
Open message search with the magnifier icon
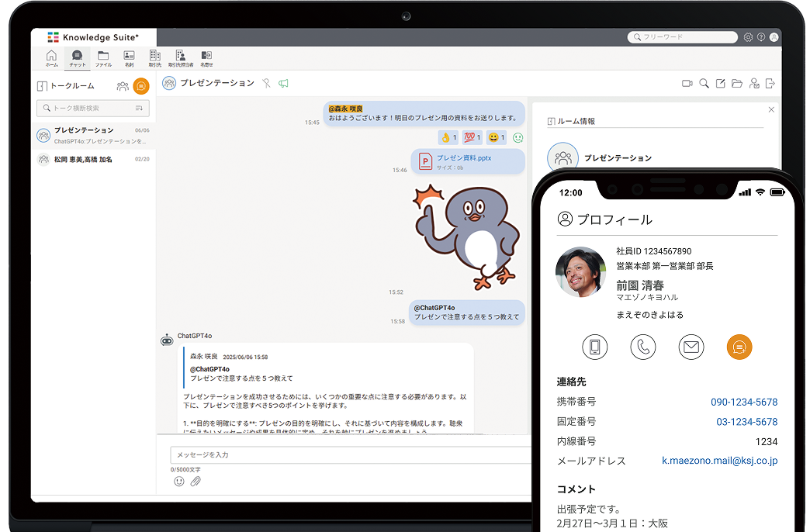pos(704,83)
